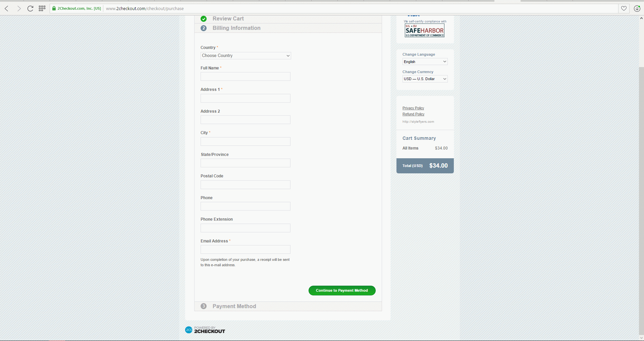The image size is (644, 341).
Task: Open the downloads icon in toolbar
Action: point(637,8)
